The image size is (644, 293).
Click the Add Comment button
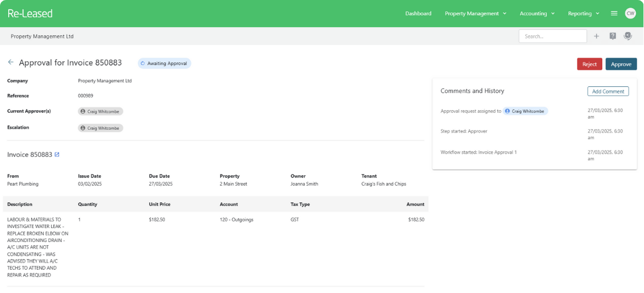pos(608,91)
